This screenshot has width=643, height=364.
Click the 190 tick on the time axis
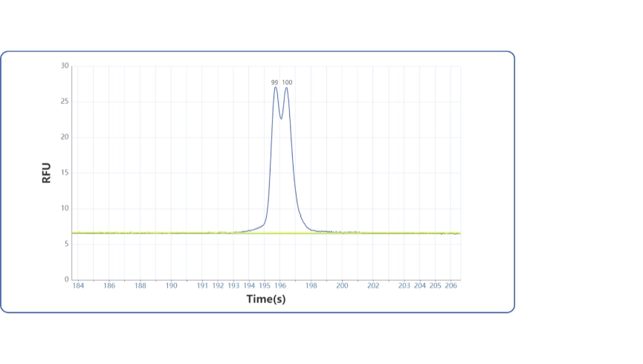pyautogui.click(x=171, y=285)
